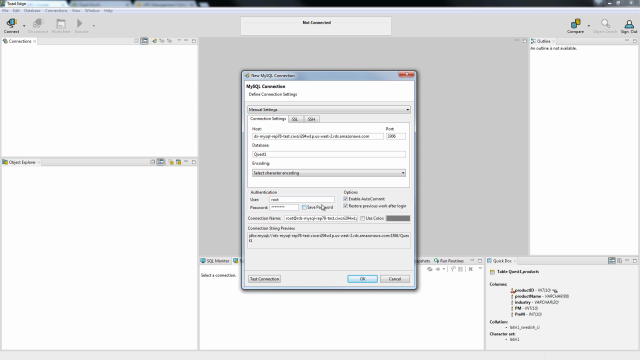Open the Edit menu
Viewport: 640px width, 360px height.
pyautogui.click(x=16, y=11)
